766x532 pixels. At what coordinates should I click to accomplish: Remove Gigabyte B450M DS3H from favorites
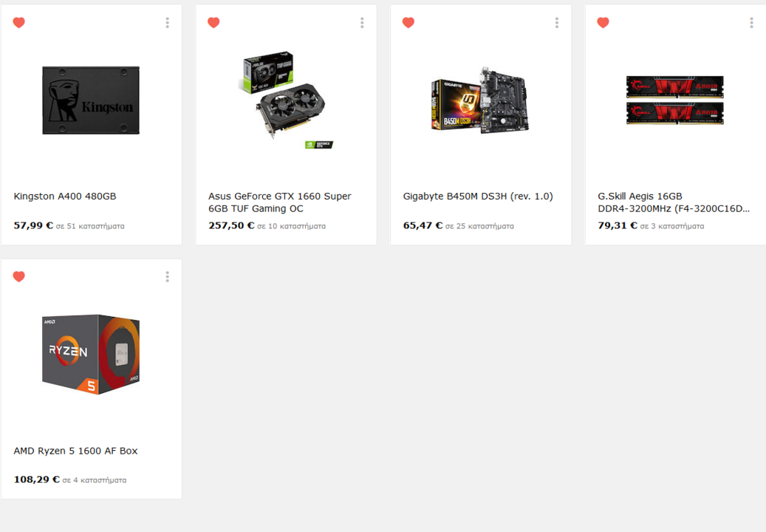coord(408,22)
